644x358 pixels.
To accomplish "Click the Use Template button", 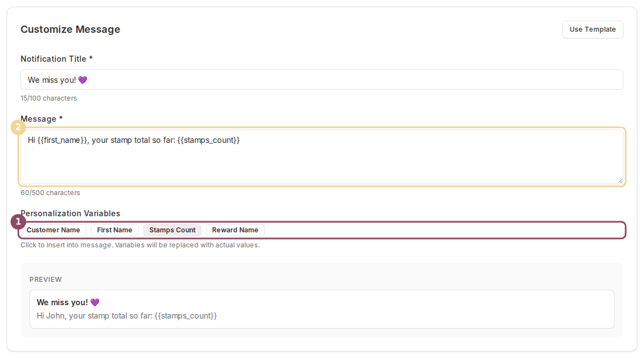I will point(592,29).
